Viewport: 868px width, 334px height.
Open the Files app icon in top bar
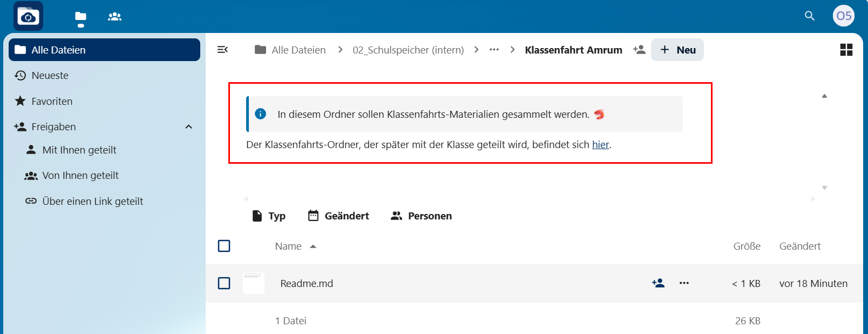pos(80,17)
